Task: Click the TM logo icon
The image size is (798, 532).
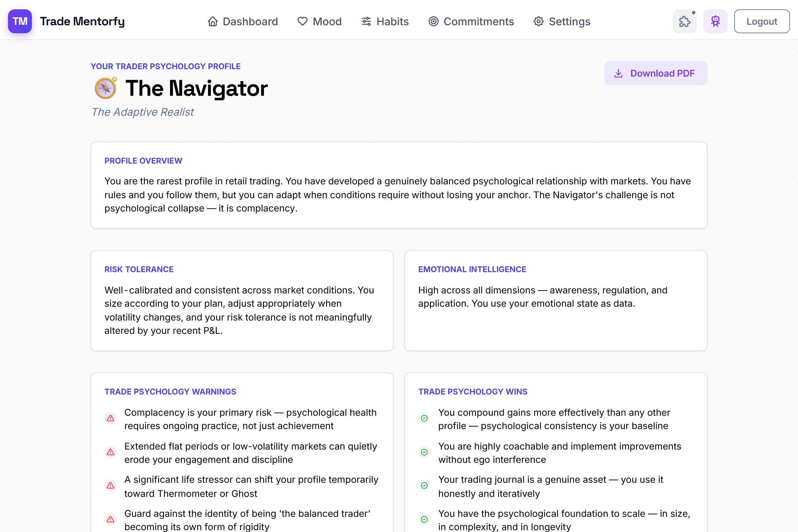Action: click(20, 21)
